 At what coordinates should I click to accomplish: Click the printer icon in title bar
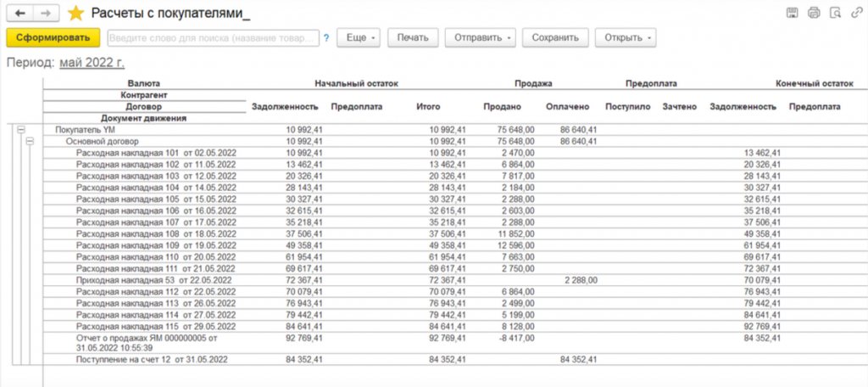click(x=814, y=13)
